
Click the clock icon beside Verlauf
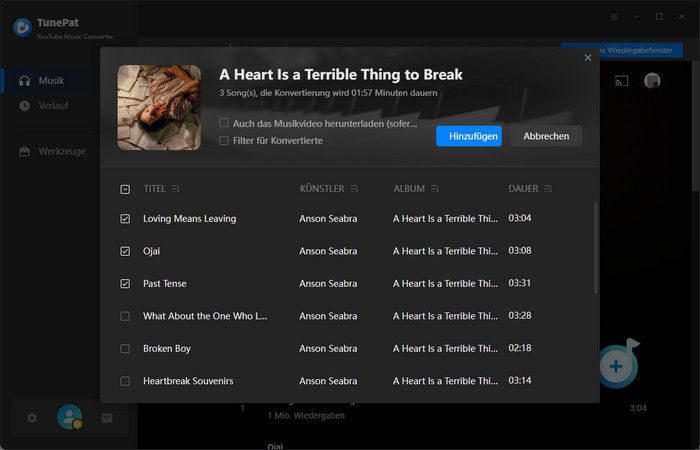coord(25,106)
